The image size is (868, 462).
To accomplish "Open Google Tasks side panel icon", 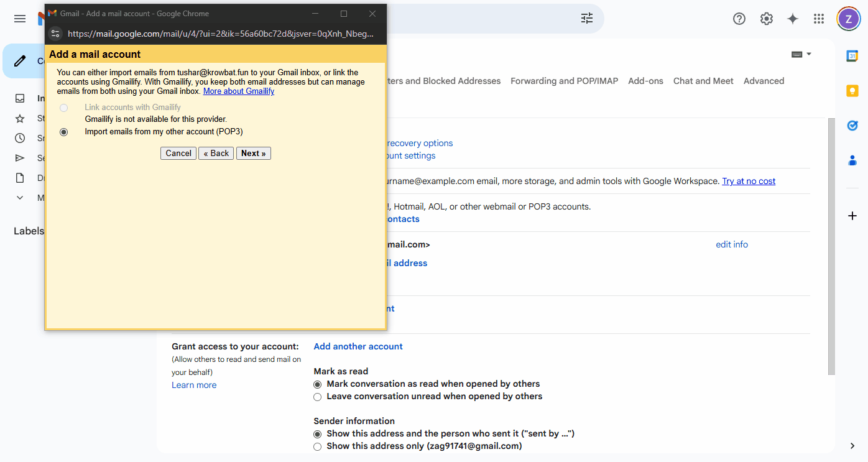I will (x=852, y=126).
